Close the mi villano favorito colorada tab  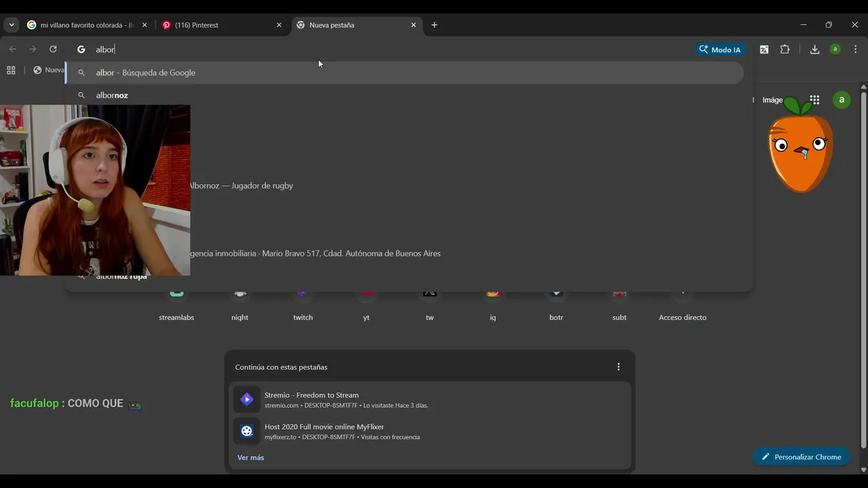tap(144, 25)
